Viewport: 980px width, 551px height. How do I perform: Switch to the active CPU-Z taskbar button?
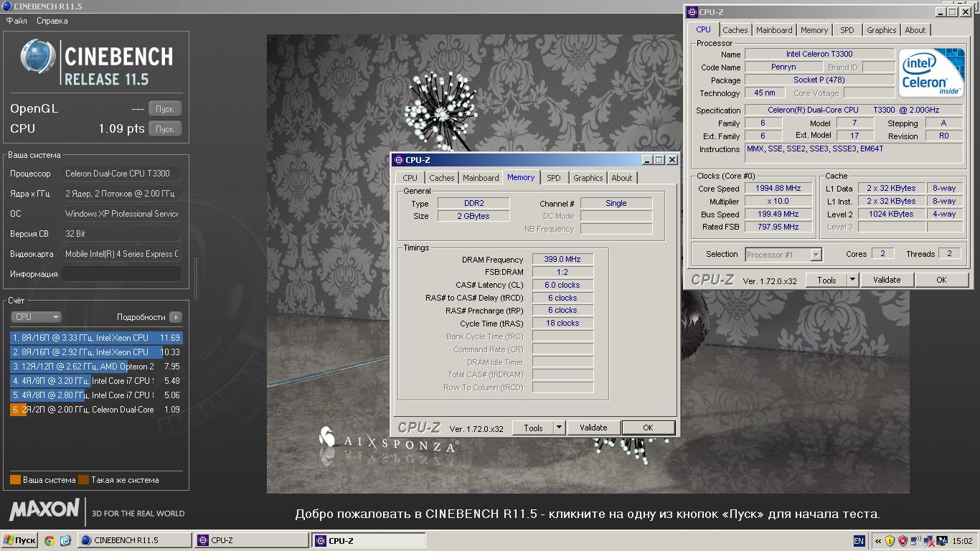pos(368,540)
